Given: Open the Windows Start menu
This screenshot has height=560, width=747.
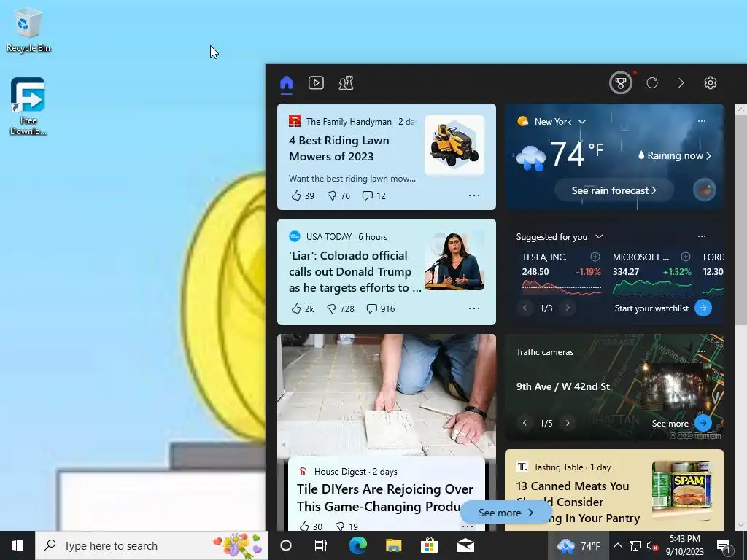Looking at the screenshot, I should (x=18, y=545).
